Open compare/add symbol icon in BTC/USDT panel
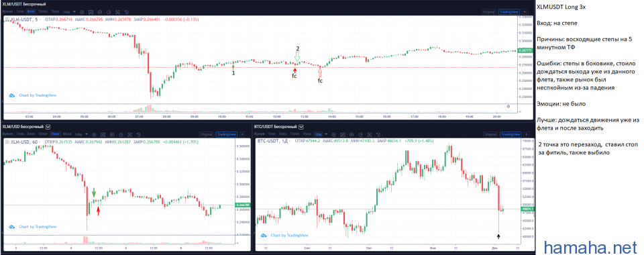Image resolution: width=644 pixels, height=255 pixels. 334,135
